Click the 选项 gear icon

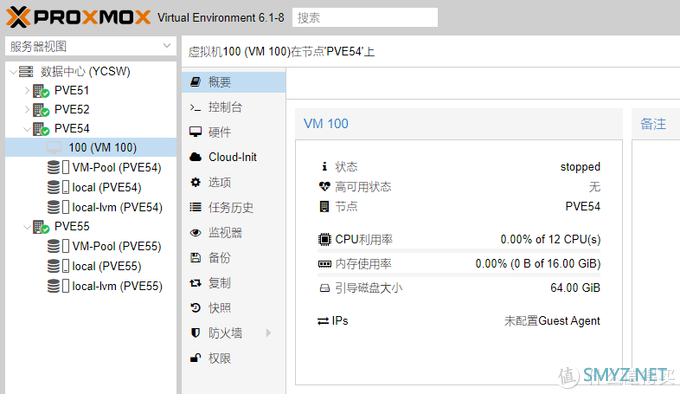(x=196, y=182)
